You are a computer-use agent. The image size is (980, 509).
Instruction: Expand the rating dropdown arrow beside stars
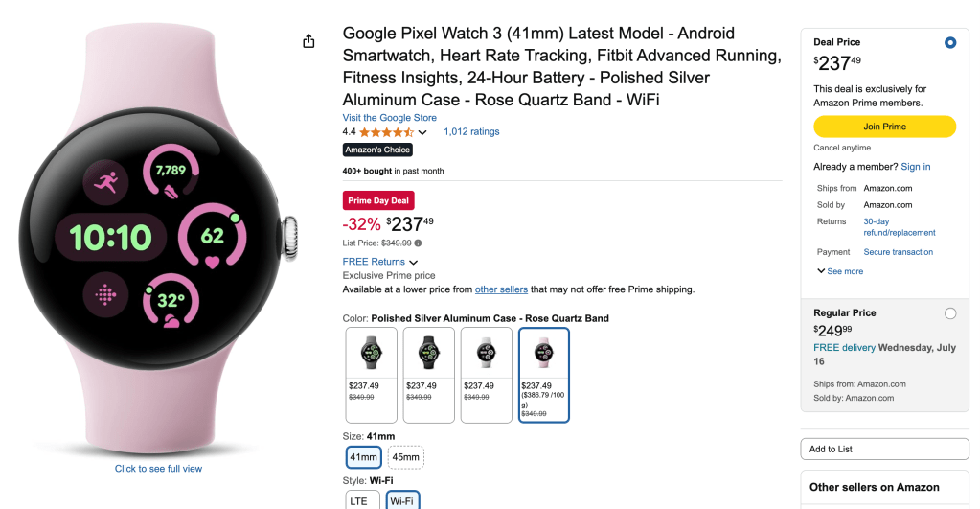point(422,132)
